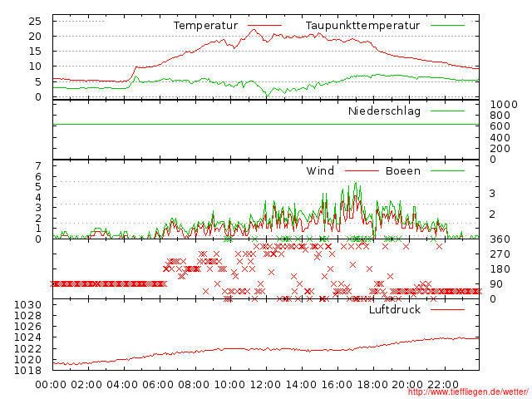Click the green Boeen legend line sample
This screenshot has width=532, height=399.
click(x=447, y=171)
